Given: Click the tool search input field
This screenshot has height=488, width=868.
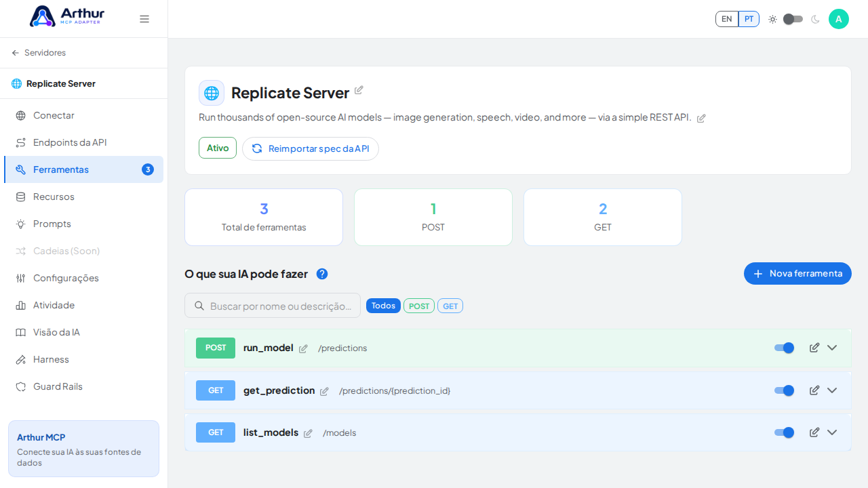Looking at the screenshot, I should pyautogui.click(x=273, y=306).
